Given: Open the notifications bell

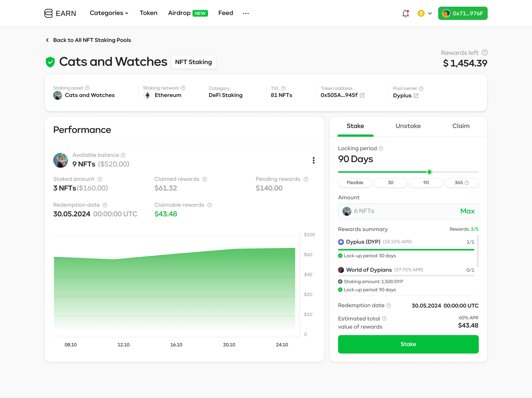Looking at the screenshot, I should point(405,13).
